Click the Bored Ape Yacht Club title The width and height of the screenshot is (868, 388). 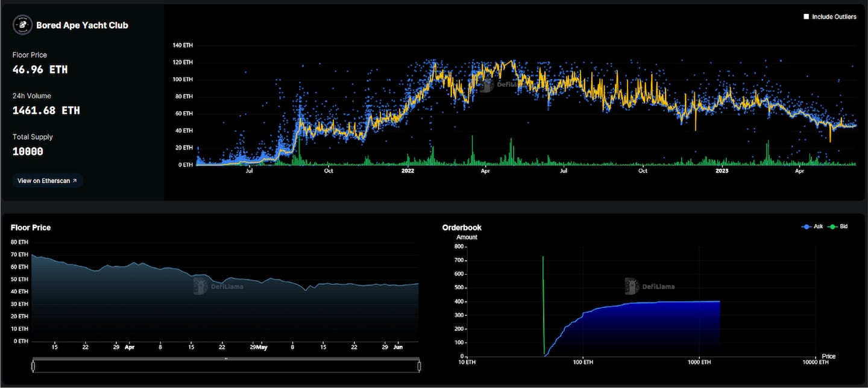(82, 25)
